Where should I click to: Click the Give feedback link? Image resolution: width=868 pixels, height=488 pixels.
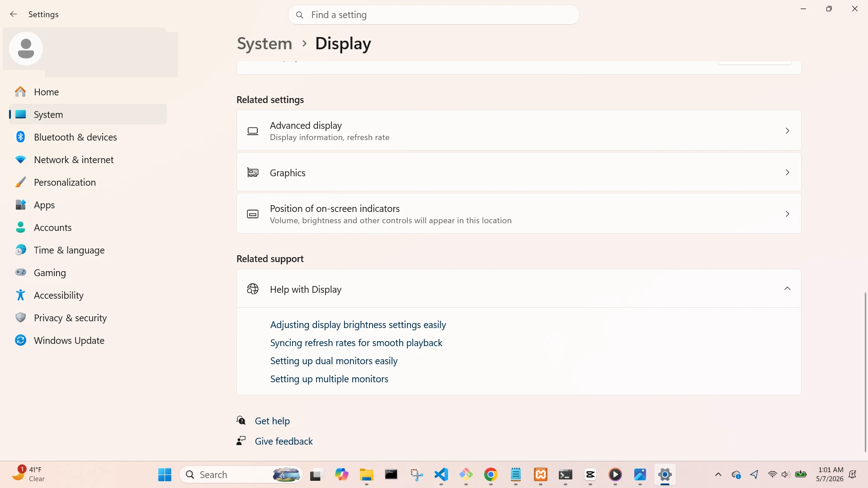[x=284, y=441]
